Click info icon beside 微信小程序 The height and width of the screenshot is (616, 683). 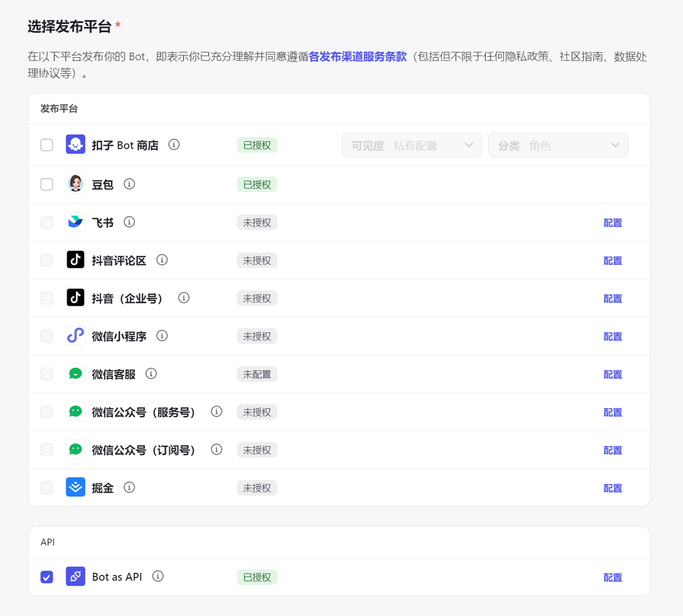pos(162,336)
